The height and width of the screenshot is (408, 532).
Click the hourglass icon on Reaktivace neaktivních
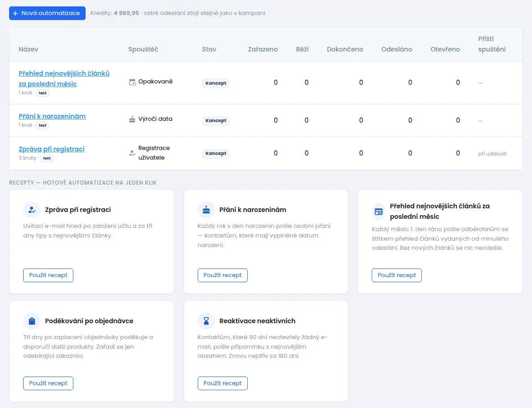[x=206, y=321]
